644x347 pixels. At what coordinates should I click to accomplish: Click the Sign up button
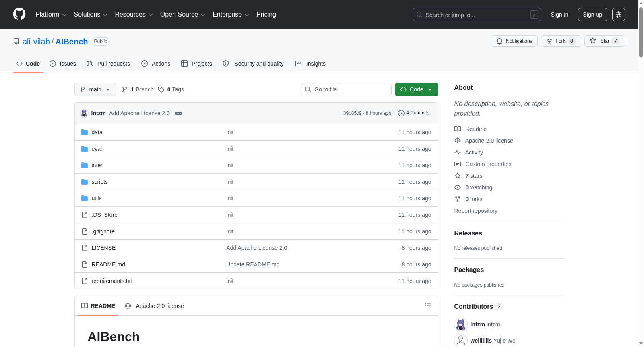[592, 15]
